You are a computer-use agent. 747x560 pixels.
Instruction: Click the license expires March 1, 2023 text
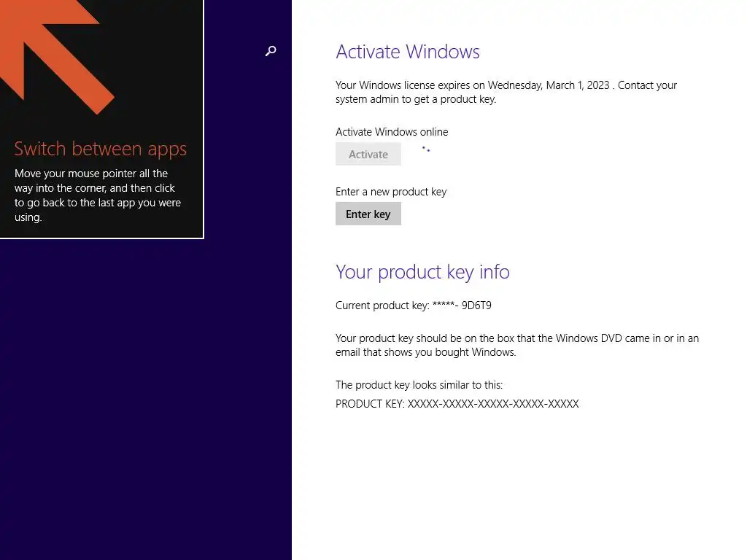(506, 92)
